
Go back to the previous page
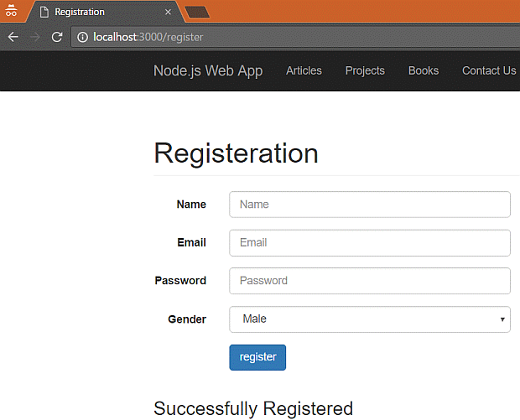coord(13,37)
